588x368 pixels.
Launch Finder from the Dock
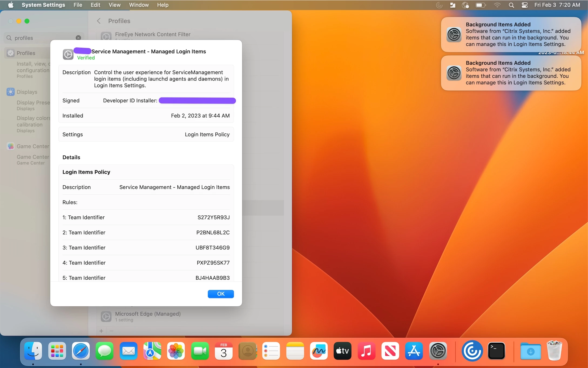coord(33,351)
